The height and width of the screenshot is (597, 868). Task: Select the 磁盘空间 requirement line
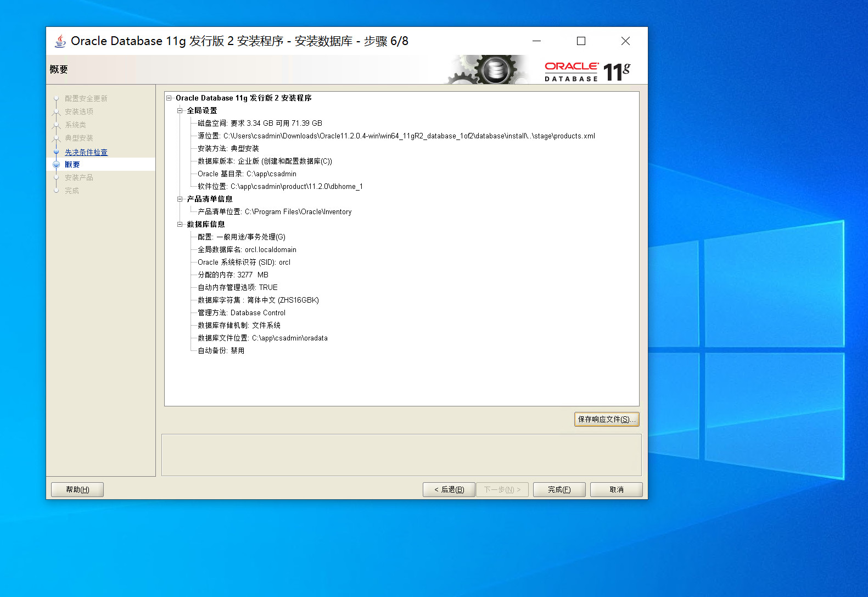[x=260, y=124]
